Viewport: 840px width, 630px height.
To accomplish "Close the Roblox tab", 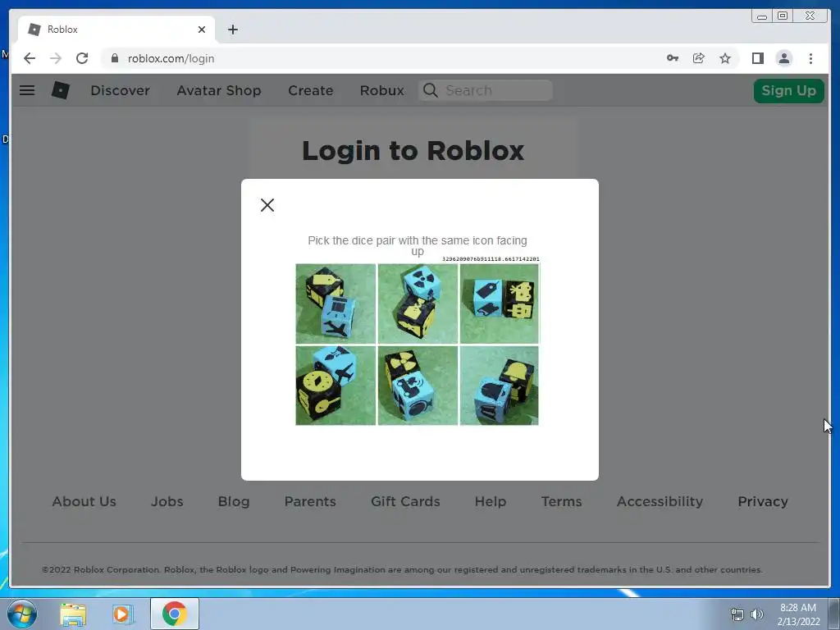I will coord(202,30).
